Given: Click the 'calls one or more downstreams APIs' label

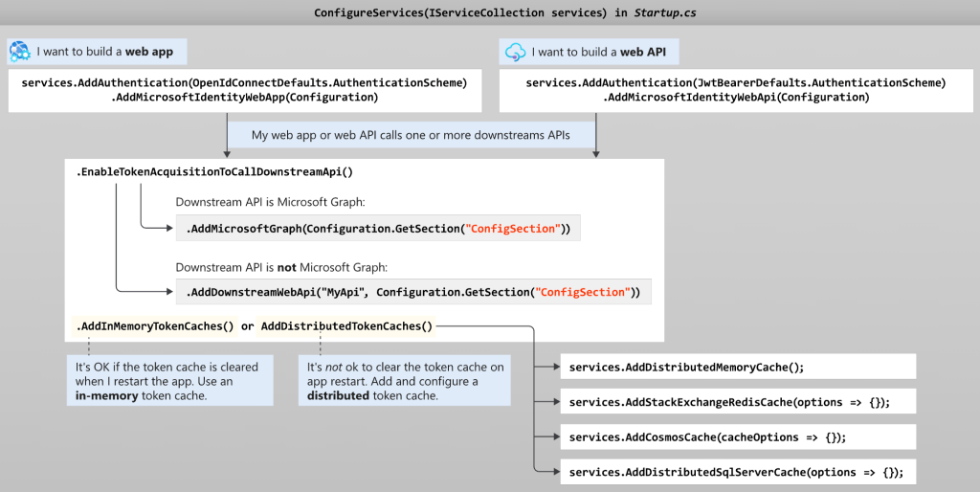Looking at the screenshot, I should 411,135.
